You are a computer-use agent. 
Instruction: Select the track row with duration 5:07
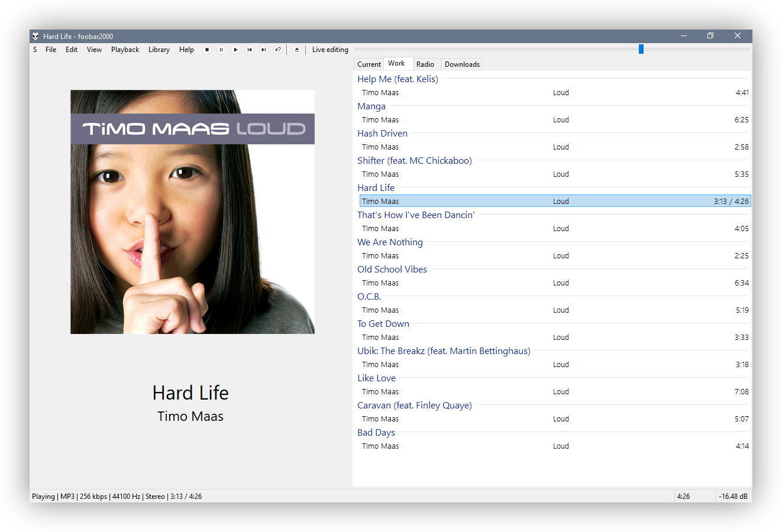pos(555,419)
